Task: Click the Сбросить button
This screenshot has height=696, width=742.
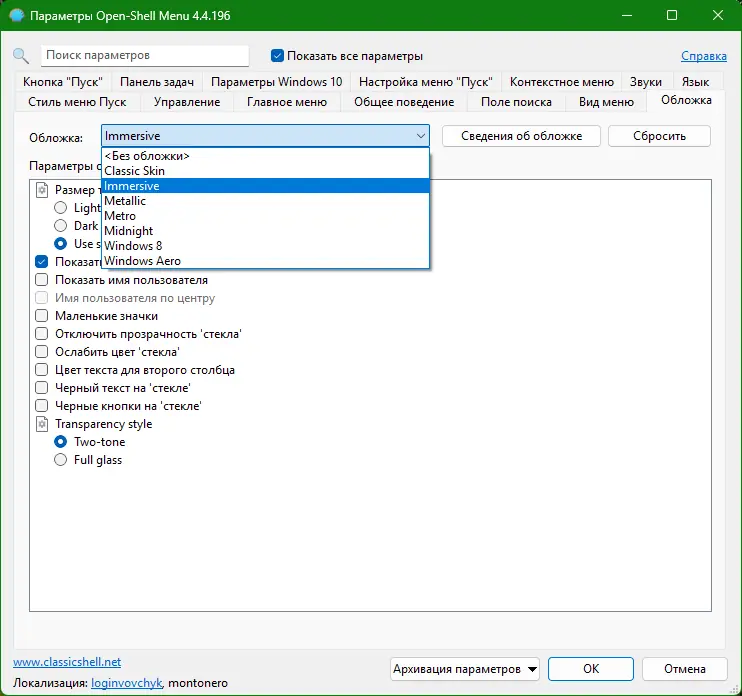Action: [659, 136]
